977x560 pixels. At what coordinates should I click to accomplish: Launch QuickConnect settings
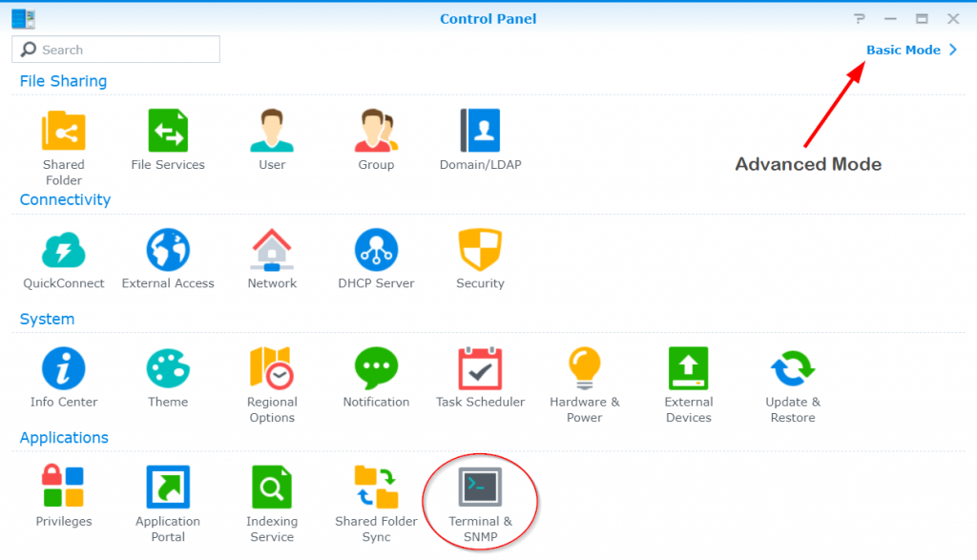click(63, 250)
